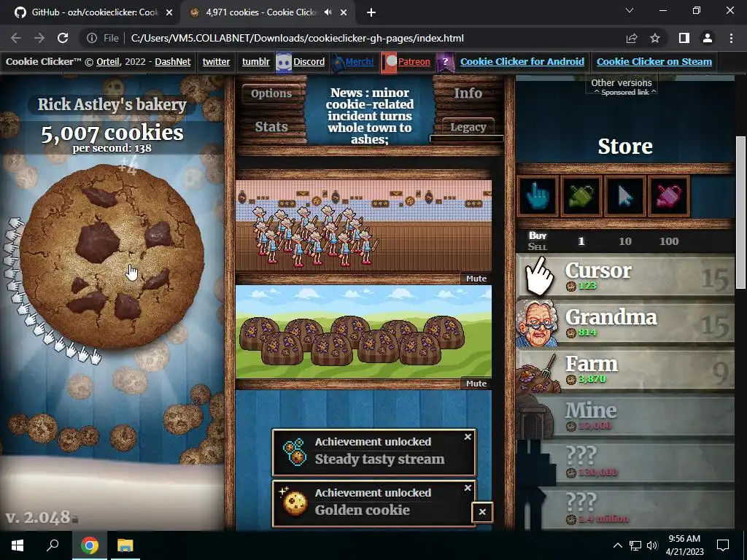Open the Windows Start menu

18,545
